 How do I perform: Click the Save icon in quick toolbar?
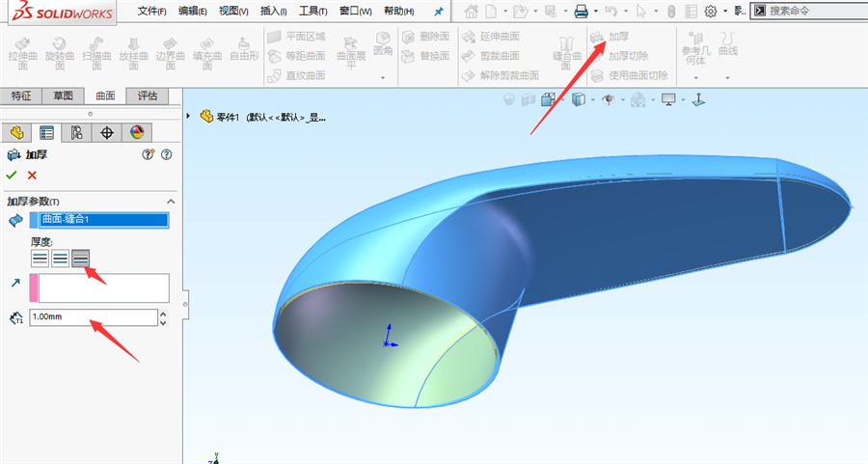point(551,11)
